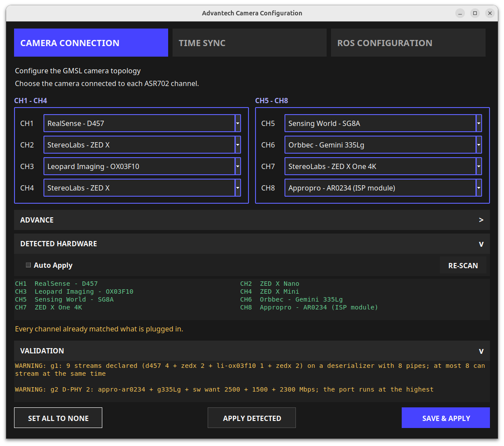Click 'Configure the GMSL camera topology' text
Screen dimensions: 504x446
[78, 71]
